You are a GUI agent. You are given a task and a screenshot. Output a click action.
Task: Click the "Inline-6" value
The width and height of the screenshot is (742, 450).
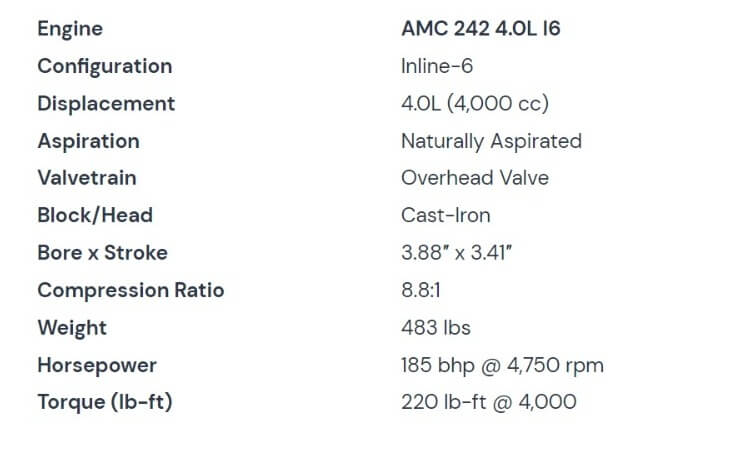[437, 66]
